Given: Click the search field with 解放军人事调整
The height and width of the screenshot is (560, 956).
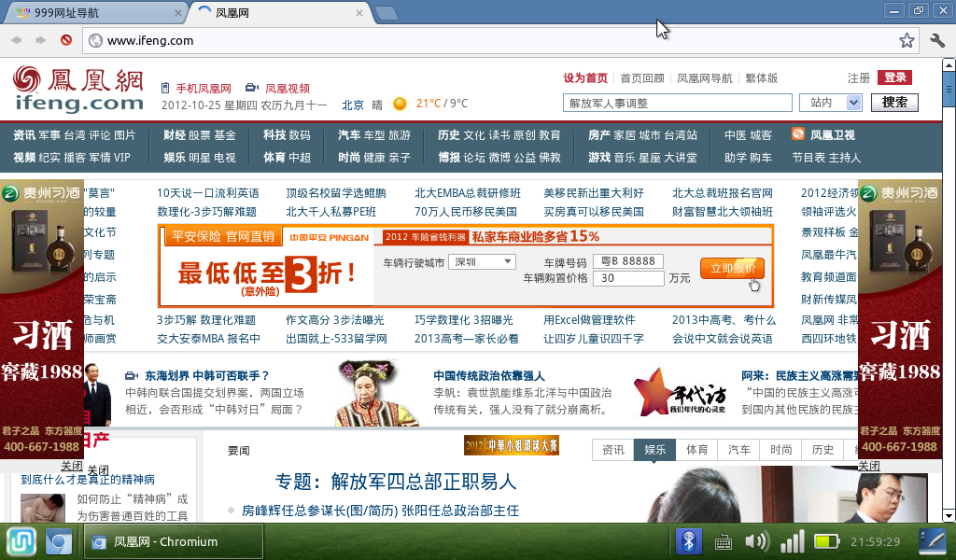Looking at the screenshot, I should pos(678,103).
